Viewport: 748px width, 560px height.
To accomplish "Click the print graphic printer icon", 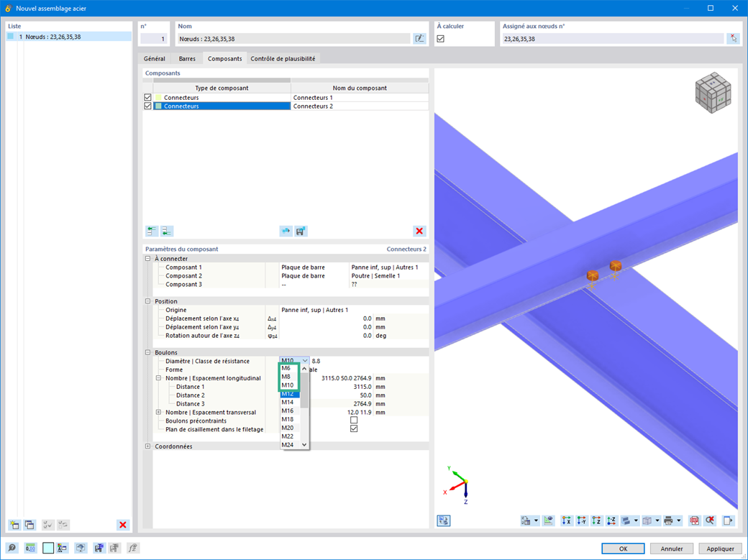I will tap(668, 520).
